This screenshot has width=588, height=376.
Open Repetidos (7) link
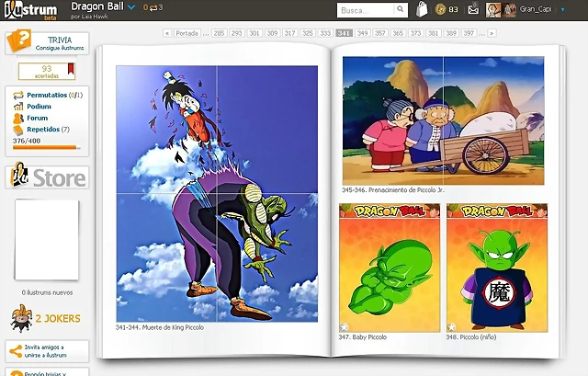[48, 129]
